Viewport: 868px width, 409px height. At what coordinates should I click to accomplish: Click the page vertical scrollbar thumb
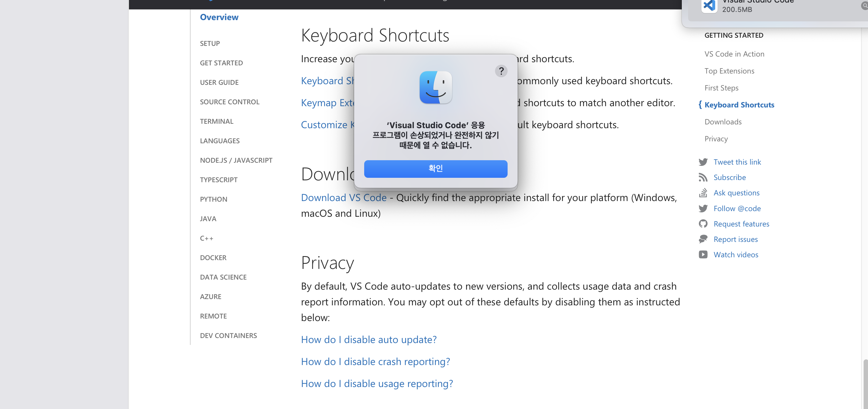pyautogui.click(x=865, y=384)
